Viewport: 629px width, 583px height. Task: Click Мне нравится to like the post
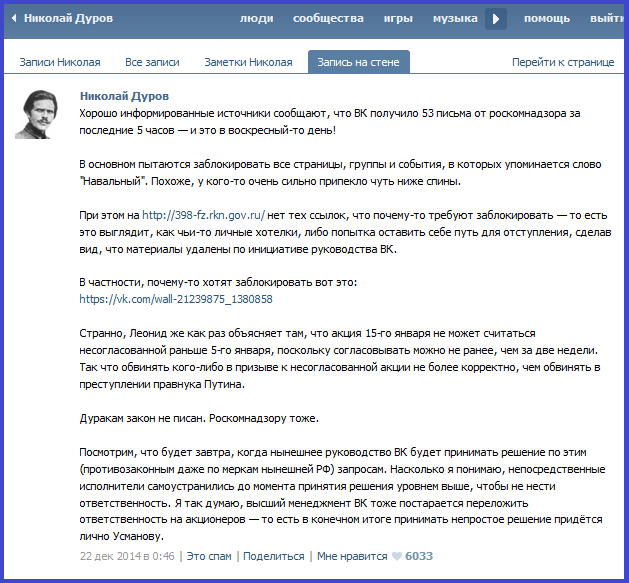[352, 556]
